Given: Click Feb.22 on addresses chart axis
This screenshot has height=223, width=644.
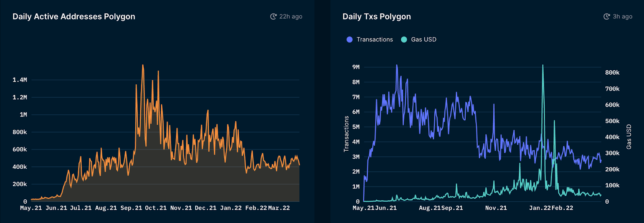Looking at the screenshot, I should coord(256,208).
